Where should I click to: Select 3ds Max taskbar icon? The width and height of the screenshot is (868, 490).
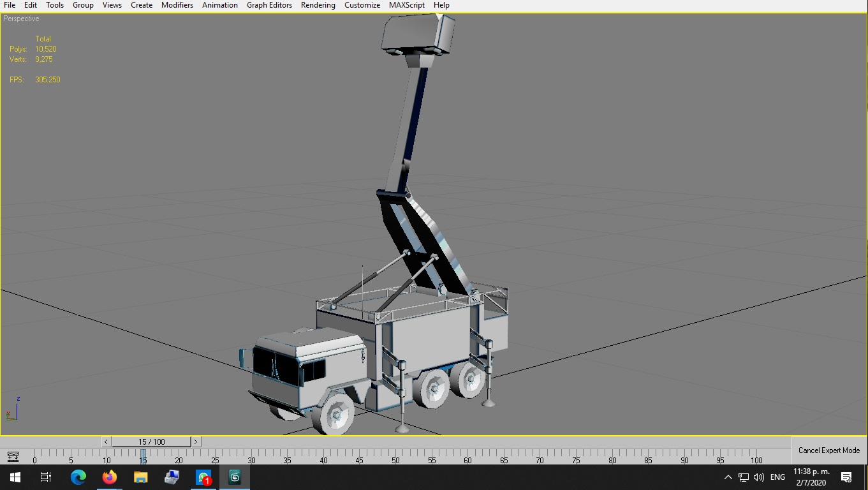coord(235,477)
